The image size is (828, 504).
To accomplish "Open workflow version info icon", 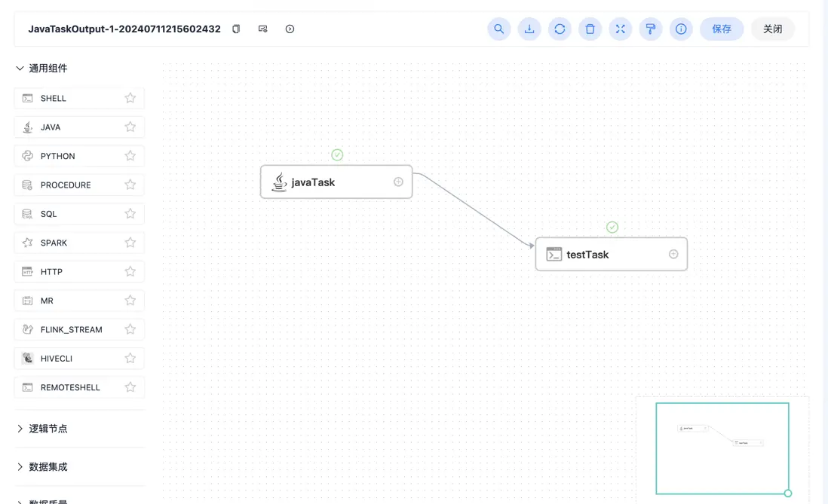I will (680, 29).
